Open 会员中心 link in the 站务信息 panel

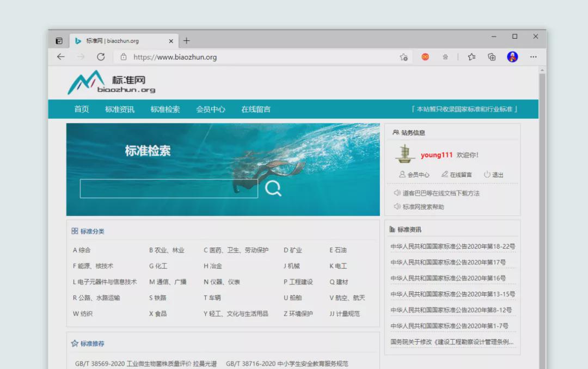click(414, 175)
